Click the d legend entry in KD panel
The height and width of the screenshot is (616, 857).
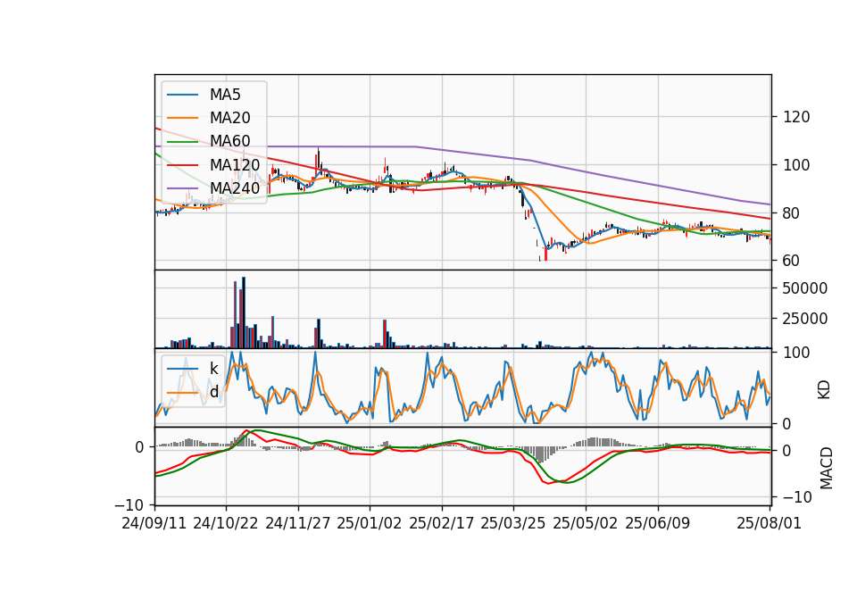(x=193, y=392)
